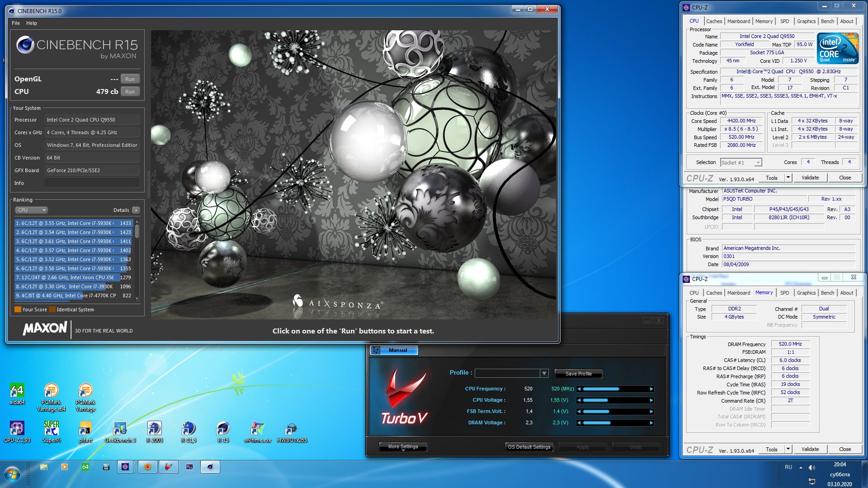Open the green AIDA64 taskbar icon
Screen dimensions: 868x488
click(x=85, y=467)
